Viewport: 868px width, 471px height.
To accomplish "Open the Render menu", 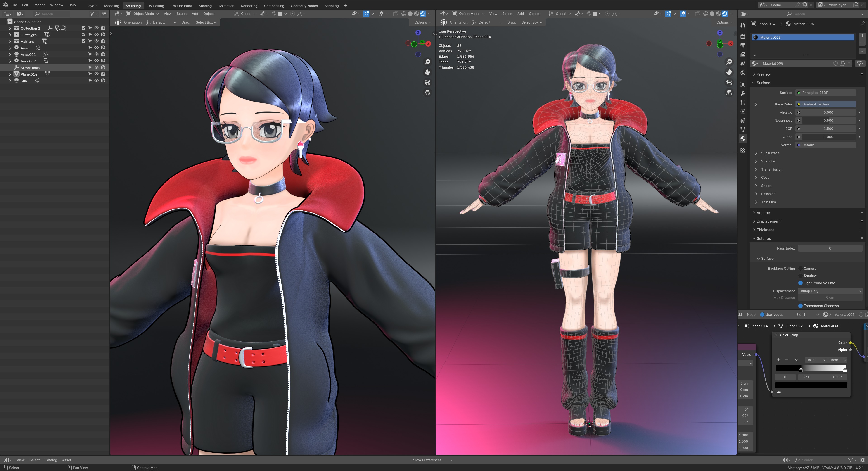I will pyautogui.click(x=39, y=5).
